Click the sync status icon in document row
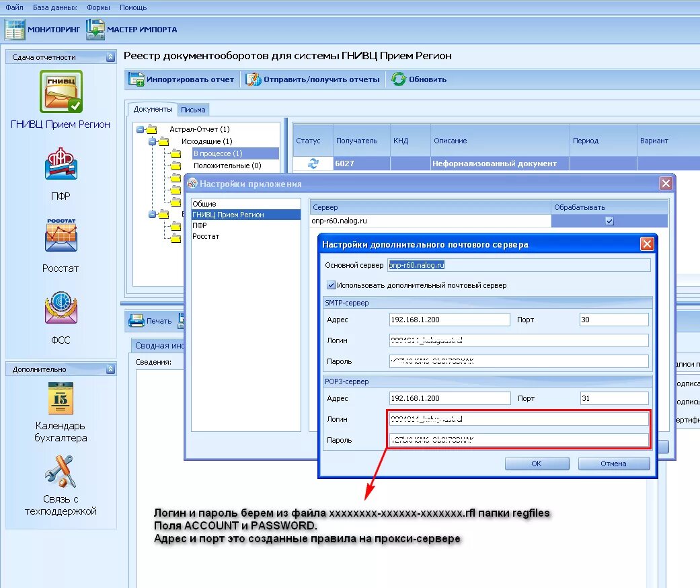Screen dimensions: 700x588 click(x=313, y=163)
